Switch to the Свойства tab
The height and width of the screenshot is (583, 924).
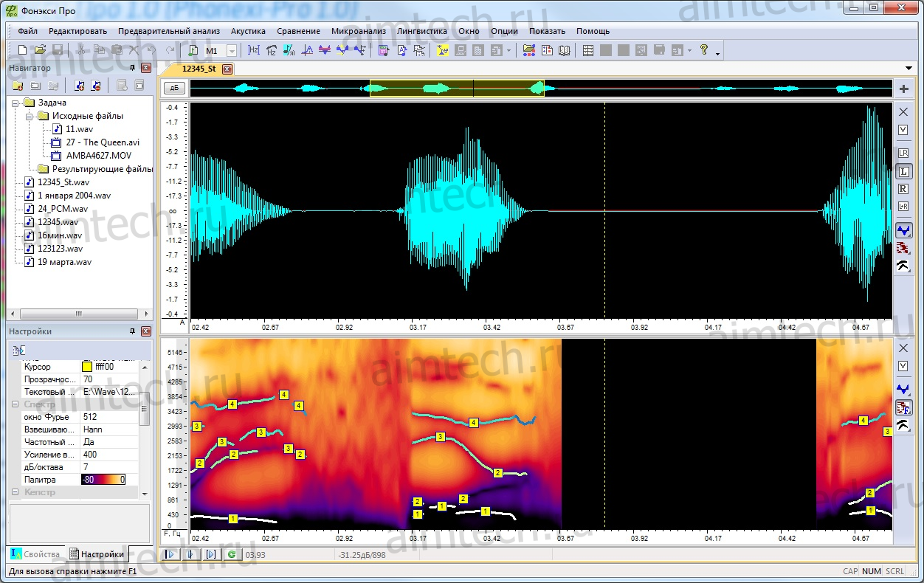coord(34,554)
